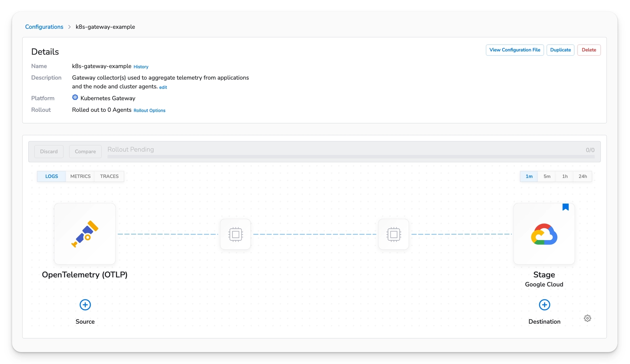Image resolution: width=630 pixels, height=364 pixels.
Task: Click the Rollout Pending progress bar
Action: point(350,157)
